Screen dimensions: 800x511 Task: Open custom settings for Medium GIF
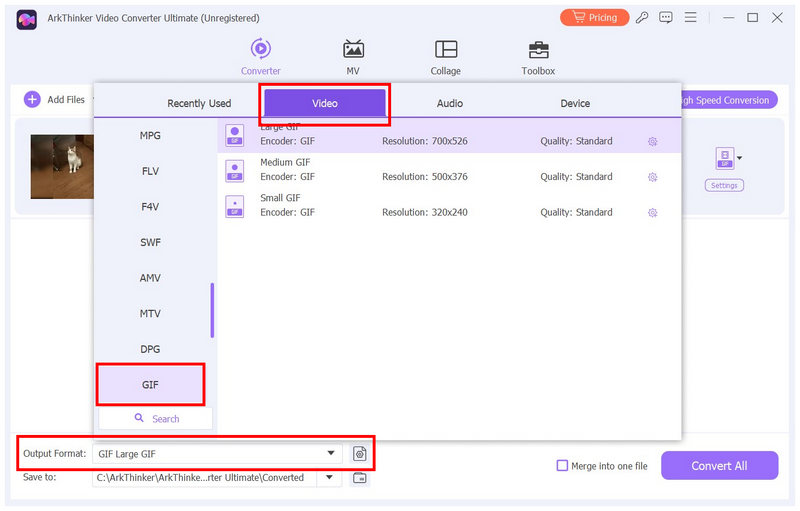(653, 177)
